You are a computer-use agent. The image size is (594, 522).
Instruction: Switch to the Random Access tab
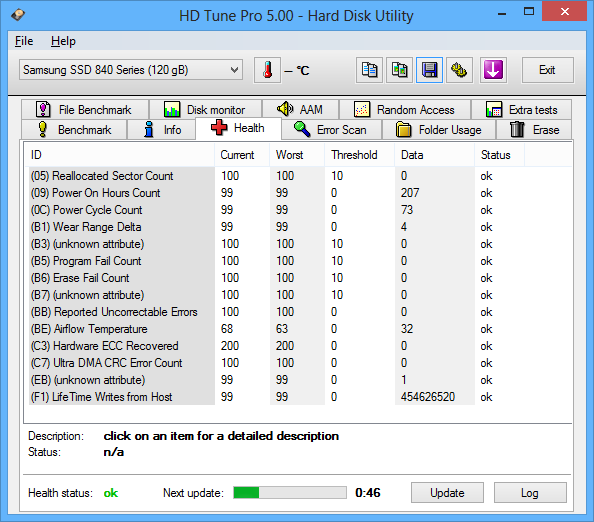tap(405, 109)
